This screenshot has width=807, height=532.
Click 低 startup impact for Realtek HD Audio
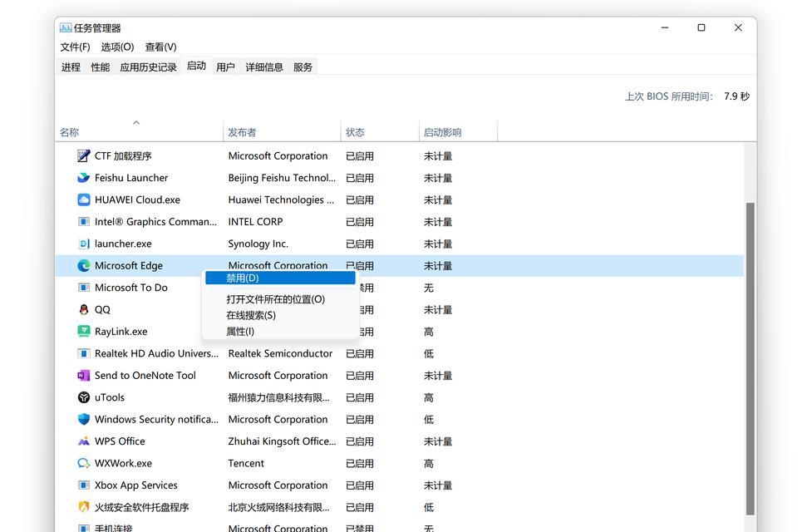pyautogui.click(x=428, y=353)
